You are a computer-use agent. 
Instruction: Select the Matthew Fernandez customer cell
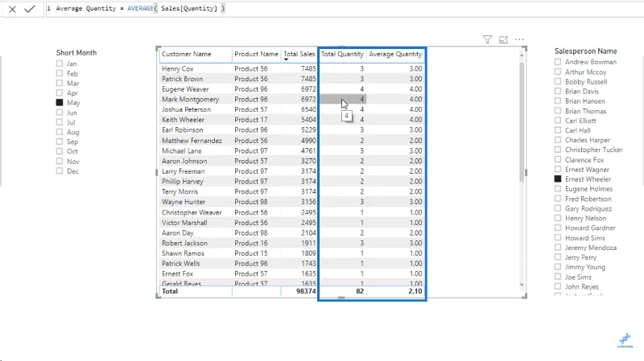click(192, 140)
